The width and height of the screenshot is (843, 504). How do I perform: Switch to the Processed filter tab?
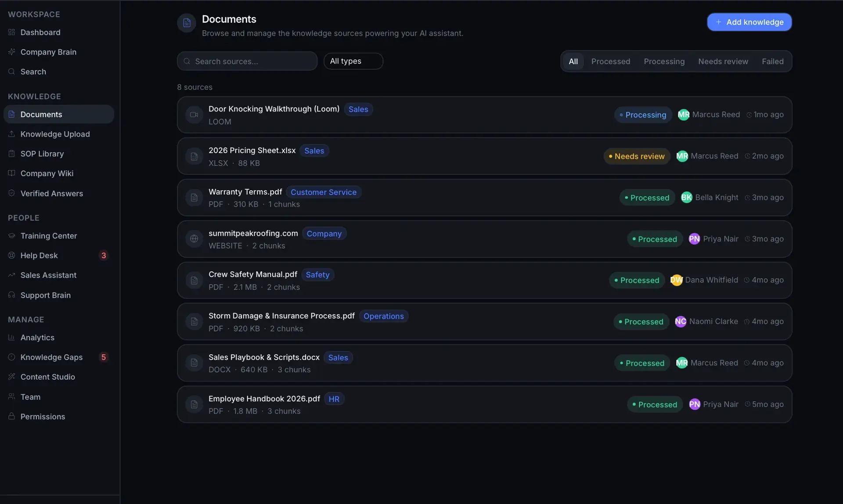[610, 61]
